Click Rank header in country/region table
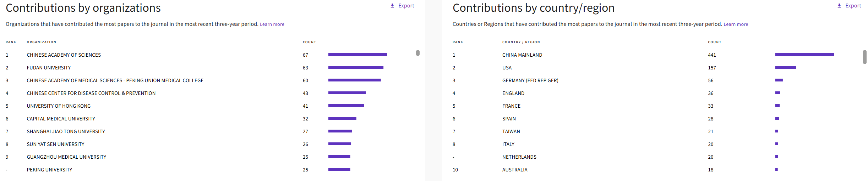The width and height of the screenshot is (868, 181). pos(458,42)
